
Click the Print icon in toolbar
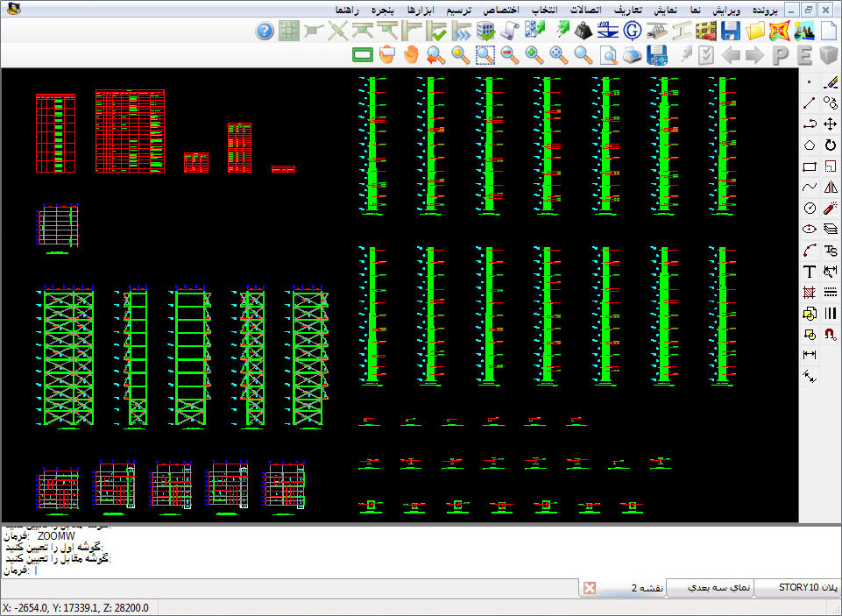click(x=632, y=55)
